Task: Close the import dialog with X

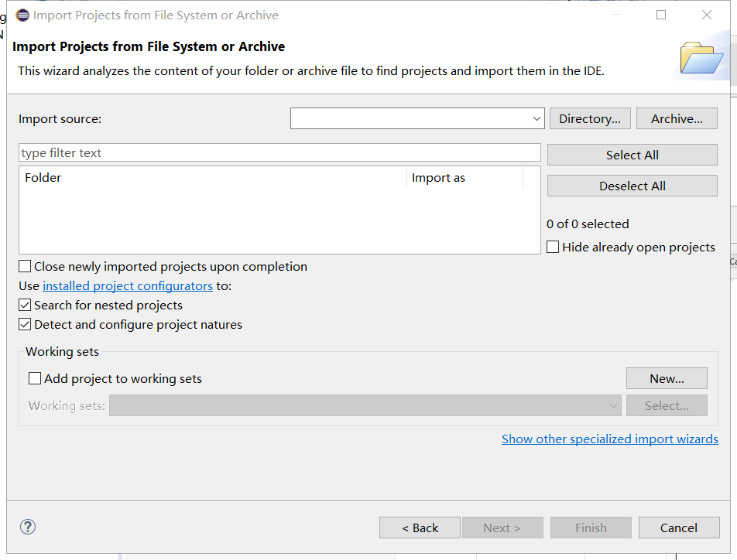Action: [707, 15]
